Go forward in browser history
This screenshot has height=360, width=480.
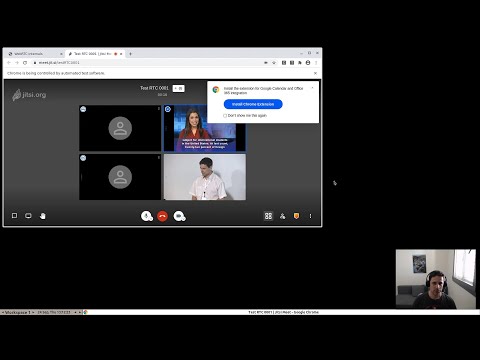tap(17, 63)
